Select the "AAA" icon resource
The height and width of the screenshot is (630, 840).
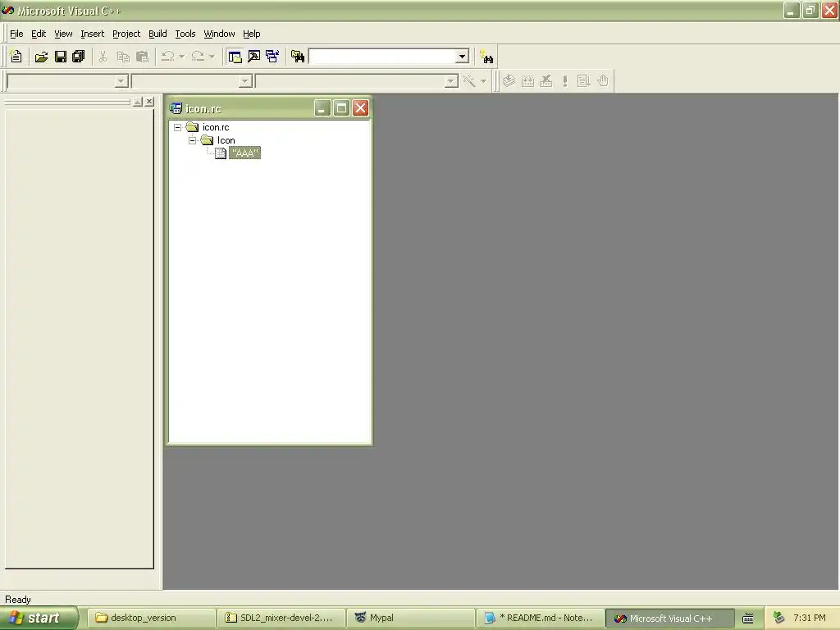[244, 153]
